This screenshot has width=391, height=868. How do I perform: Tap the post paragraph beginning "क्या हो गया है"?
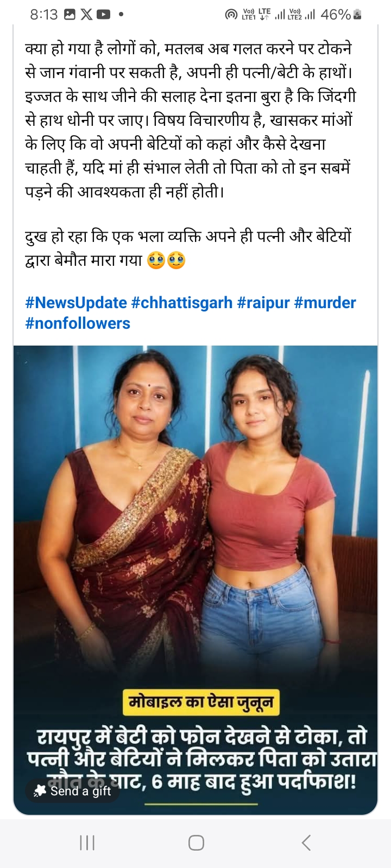coord(190,119)
